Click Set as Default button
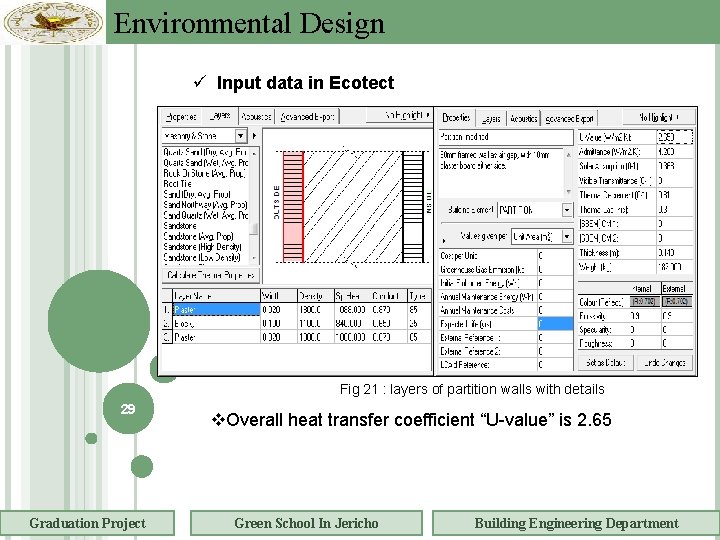 coord(605,362)
